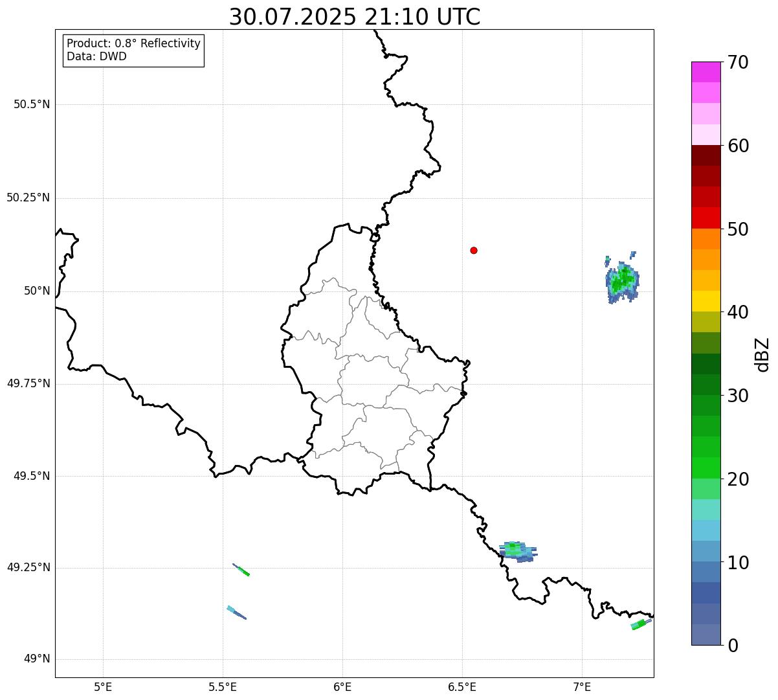Click the longitude label 6.5°E
Image resolution: width=778 pixels, height=700 pixels.
pyautogui.click(x=462, y=686)
